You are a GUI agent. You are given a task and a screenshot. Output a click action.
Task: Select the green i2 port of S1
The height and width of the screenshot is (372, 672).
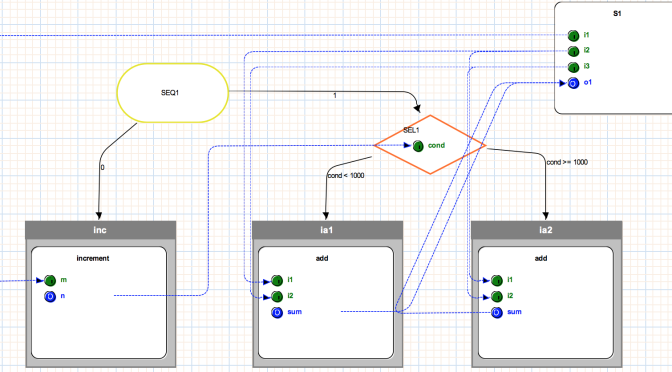[573, 51]
